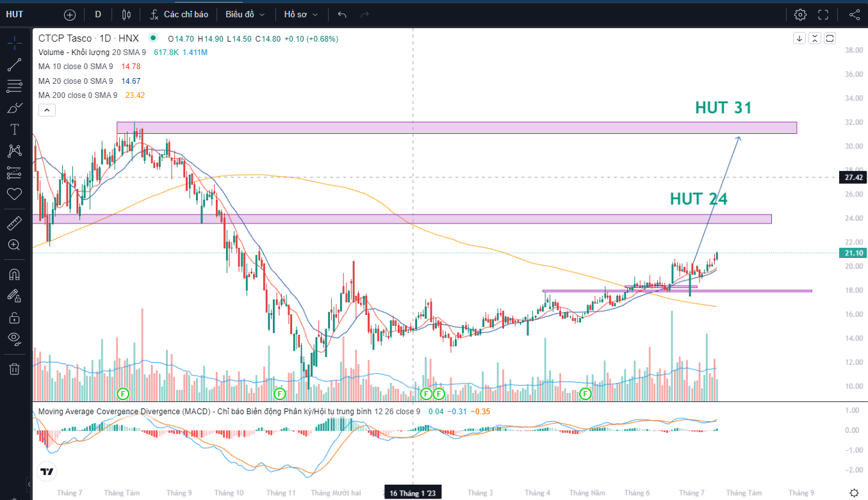
Task: Undo the last chart action
Action: tap(342, 14)
